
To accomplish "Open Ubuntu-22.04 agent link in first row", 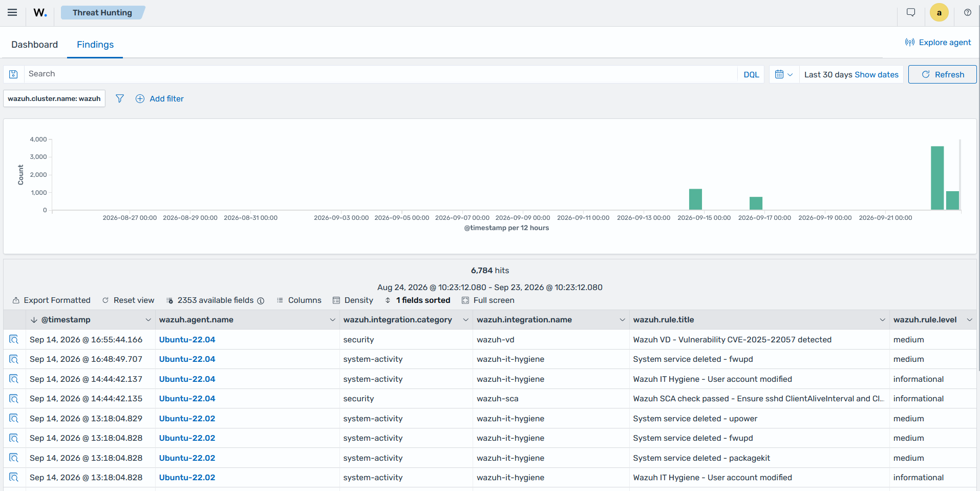I will tap(187, 339).
